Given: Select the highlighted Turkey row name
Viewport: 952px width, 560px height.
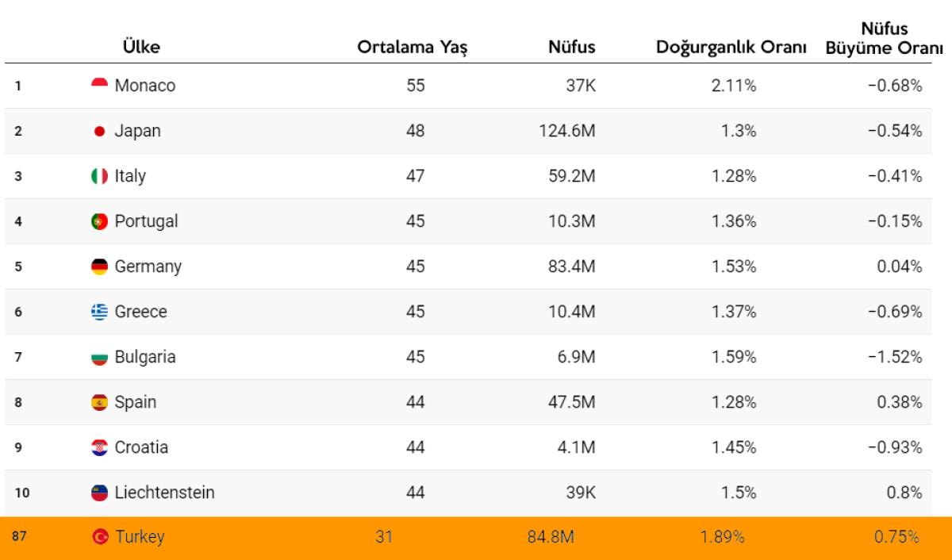Looking at the screenshot, I should [140, 537].
